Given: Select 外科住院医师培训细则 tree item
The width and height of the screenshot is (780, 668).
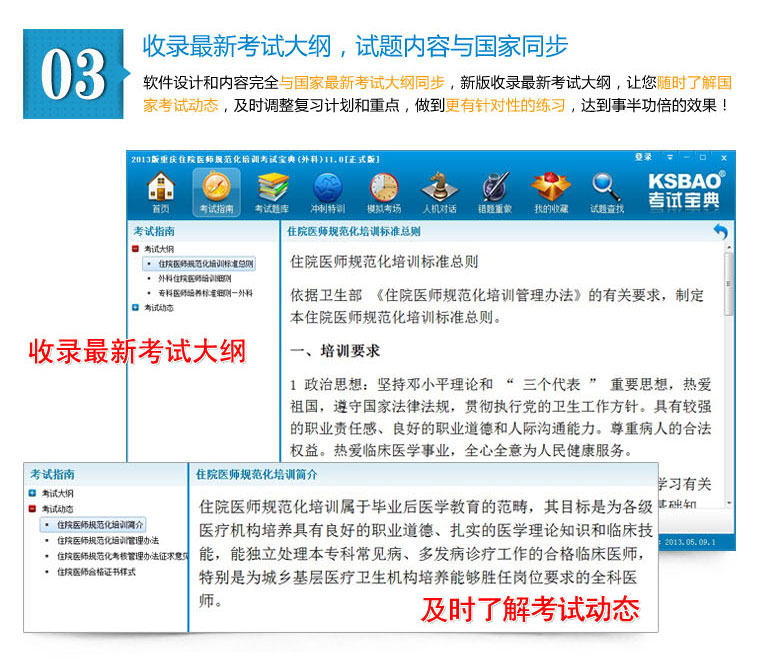Looking at the screenshot, I should tap(195, 279).
